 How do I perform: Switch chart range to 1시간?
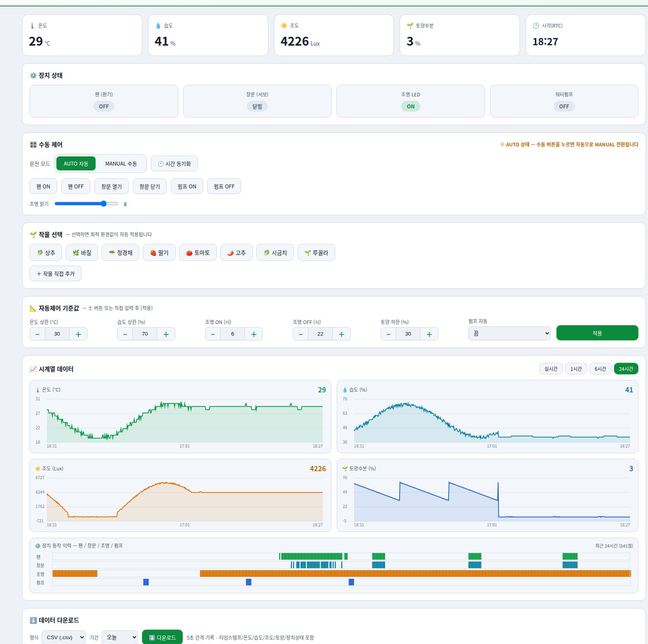tap(576, 369)
